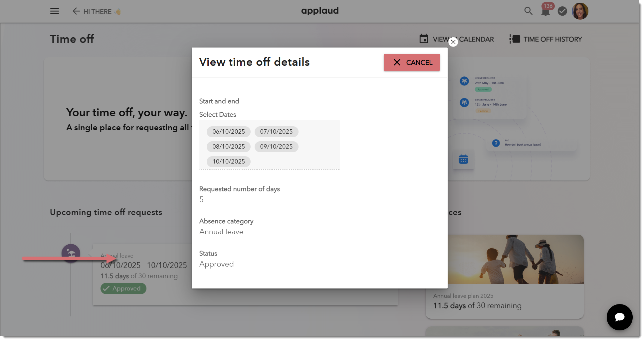Click the TIME OFF HISTORY list icon
Screen dimensions: 644x341
(514, 39)
